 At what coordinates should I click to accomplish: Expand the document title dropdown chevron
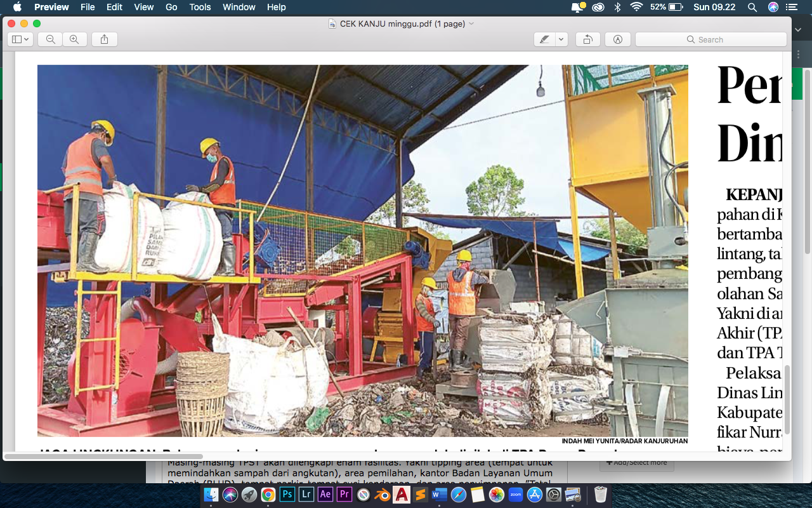click(471, 24)
